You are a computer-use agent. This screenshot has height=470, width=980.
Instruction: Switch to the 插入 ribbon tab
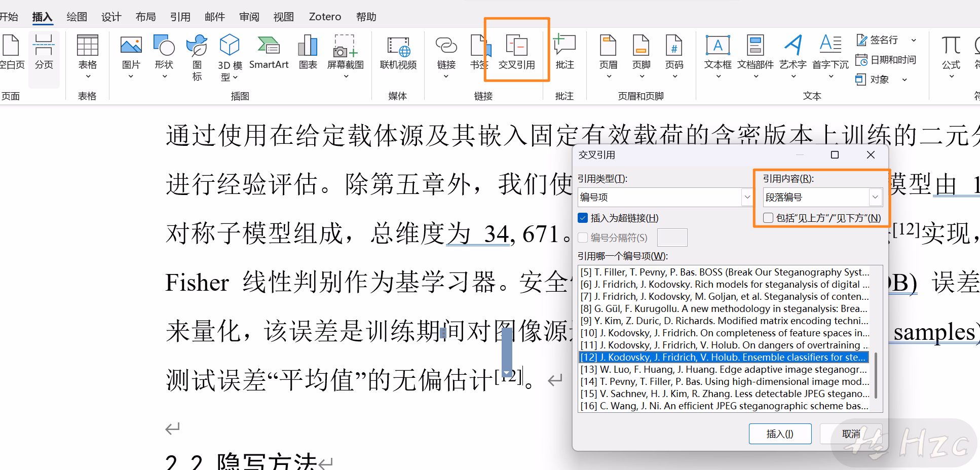42,17
